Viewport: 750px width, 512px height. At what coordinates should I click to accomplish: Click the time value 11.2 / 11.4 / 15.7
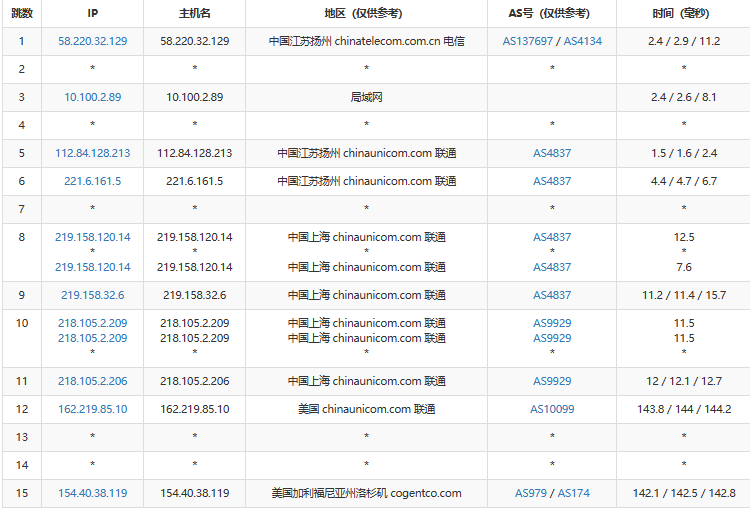pos(684,295)
